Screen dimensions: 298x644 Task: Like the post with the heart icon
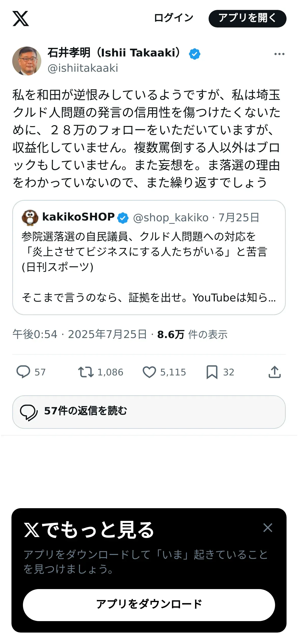click(149, 372)
